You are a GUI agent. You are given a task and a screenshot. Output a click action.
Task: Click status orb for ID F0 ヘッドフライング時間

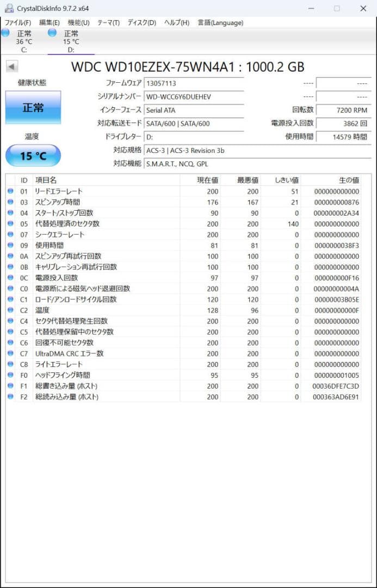10,375
